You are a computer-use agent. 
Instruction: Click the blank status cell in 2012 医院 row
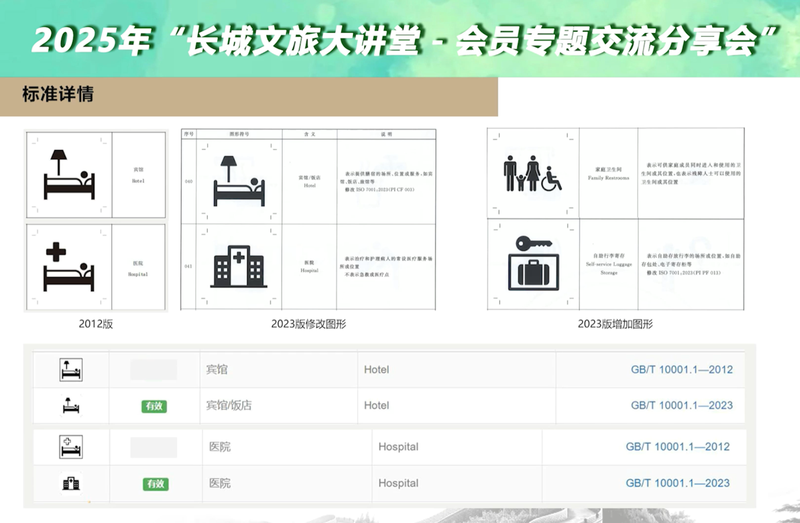(154, 447)
